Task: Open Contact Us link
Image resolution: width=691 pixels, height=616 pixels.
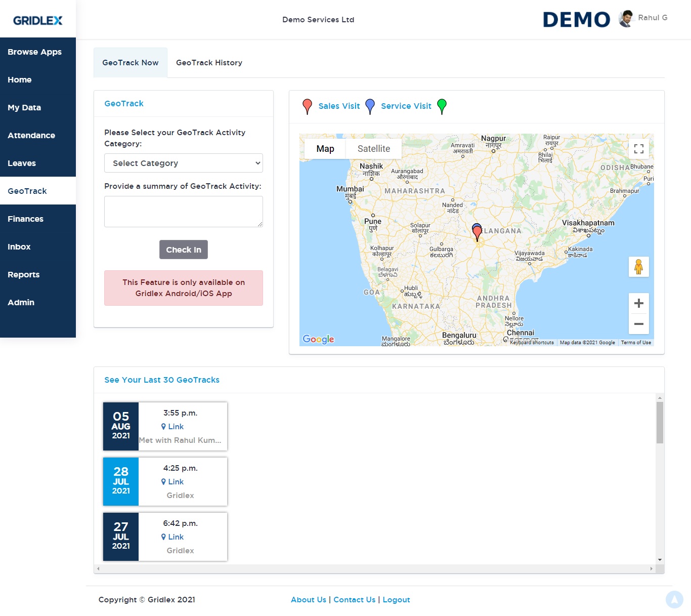Action: click(x=355, y=600)
